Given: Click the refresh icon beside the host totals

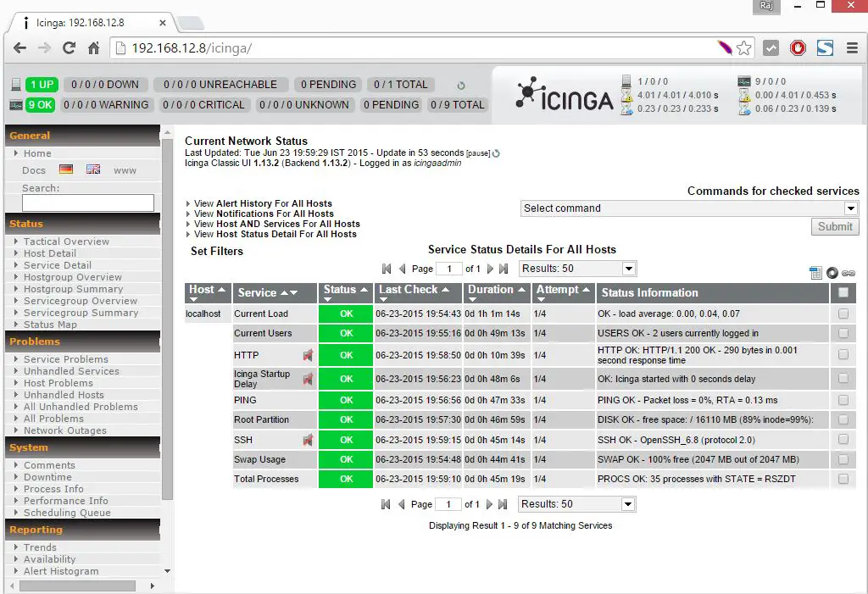Looking at the screenshot, I should pos(461,86).
